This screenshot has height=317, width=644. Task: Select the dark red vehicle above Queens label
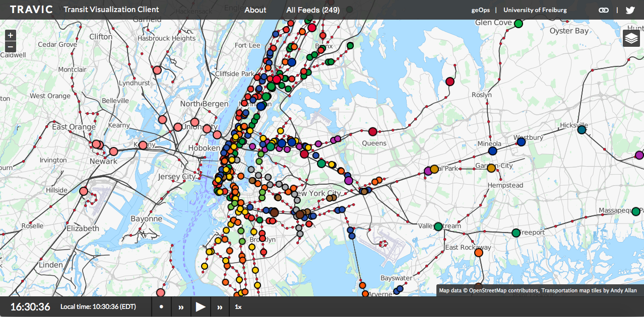(373, 132)
